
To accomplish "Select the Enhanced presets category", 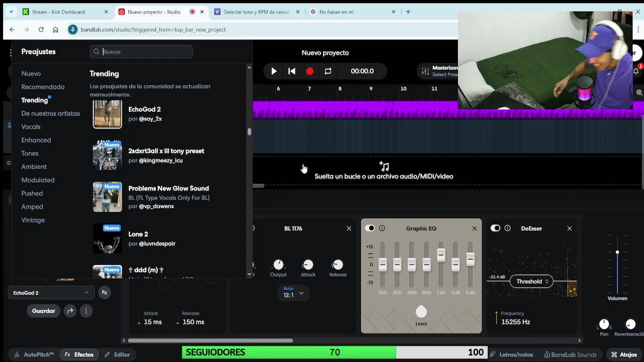I will point(36,140).
